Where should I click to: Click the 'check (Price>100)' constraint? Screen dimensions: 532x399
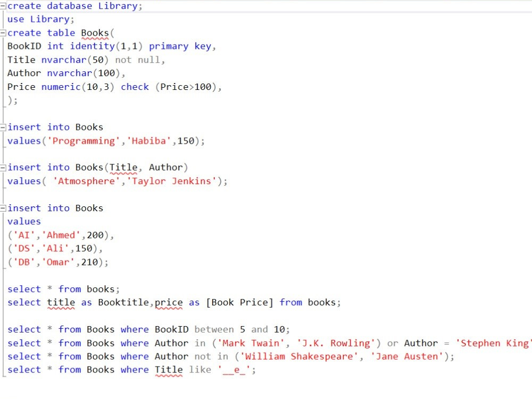[x=169, y=87]
